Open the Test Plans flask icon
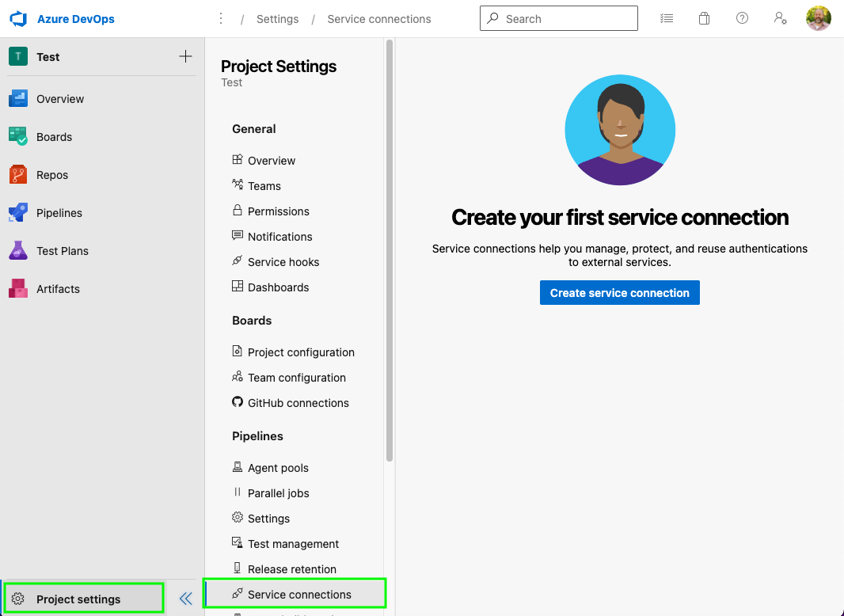844x616 pixels. click(x=18, y=251)
